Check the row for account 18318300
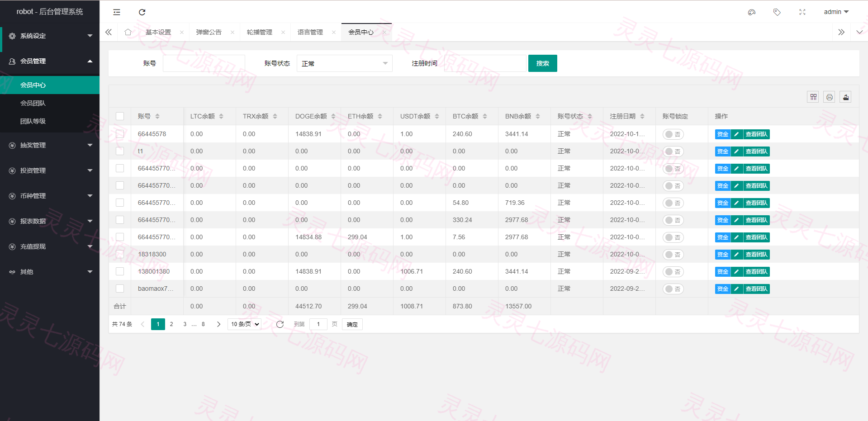The height and width of the screenshot is (421, 868). click(x=120, y=254)
